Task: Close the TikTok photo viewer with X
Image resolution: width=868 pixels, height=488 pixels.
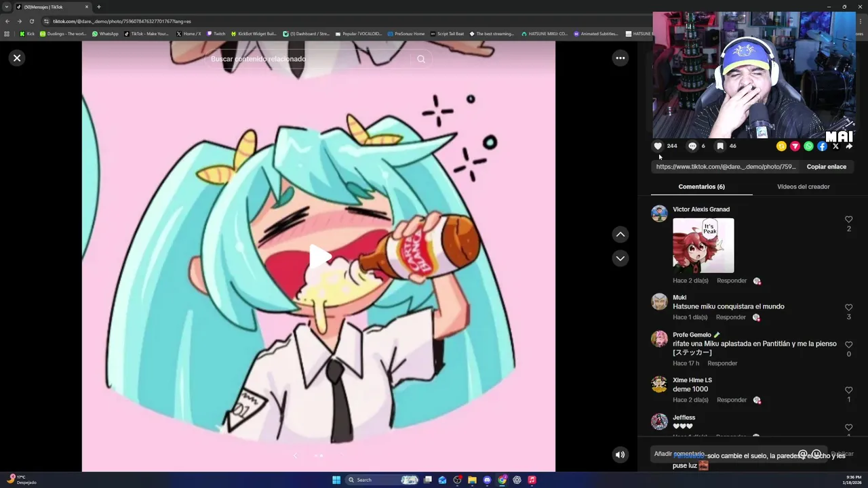Action: 17,58
